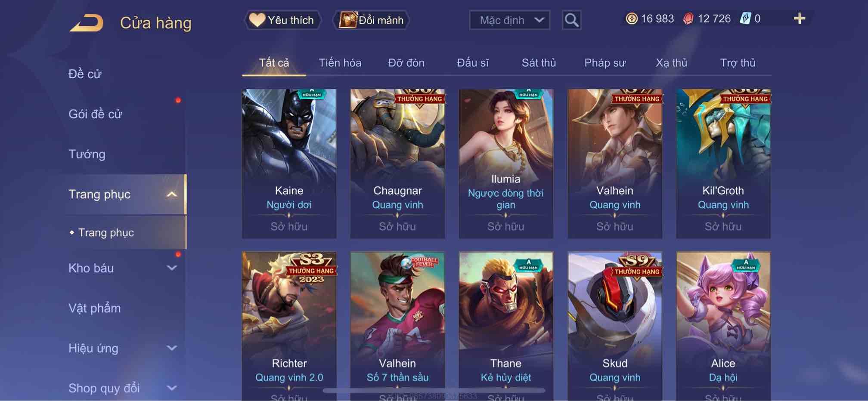Switch to the Tiến hóa tab

pos(340,63)
